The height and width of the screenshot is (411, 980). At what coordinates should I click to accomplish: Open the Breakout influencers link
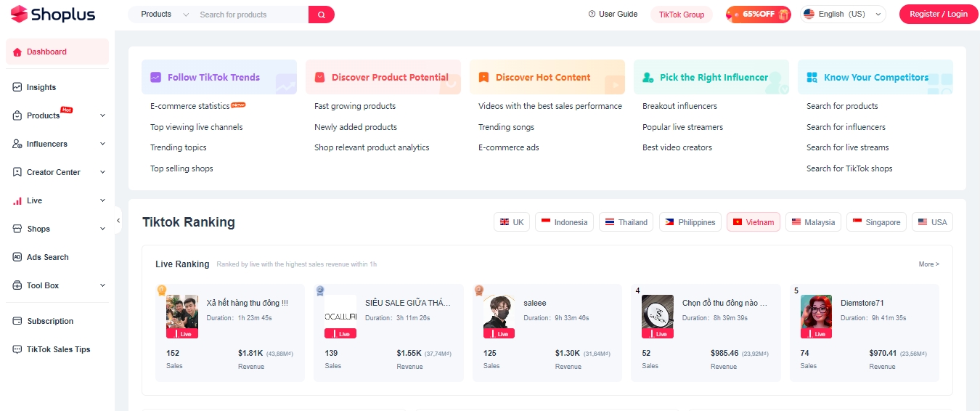pyautogui.click(x=679, y=106)
